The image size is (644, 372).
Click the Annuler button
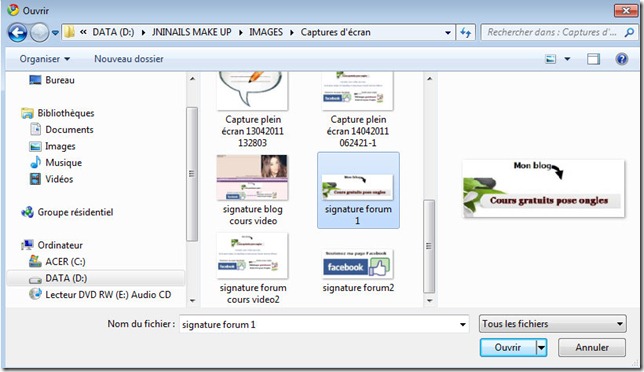pyautogui.click(x=591, y=348)
